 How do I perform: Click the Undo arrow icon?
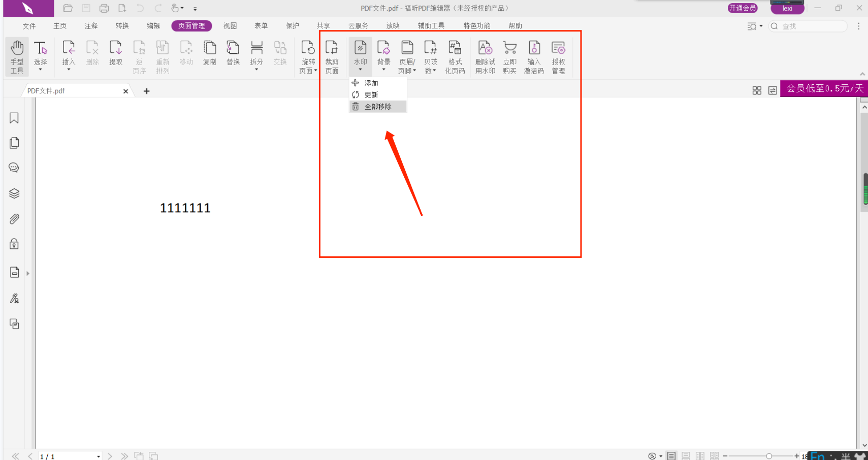click(140, 8)
